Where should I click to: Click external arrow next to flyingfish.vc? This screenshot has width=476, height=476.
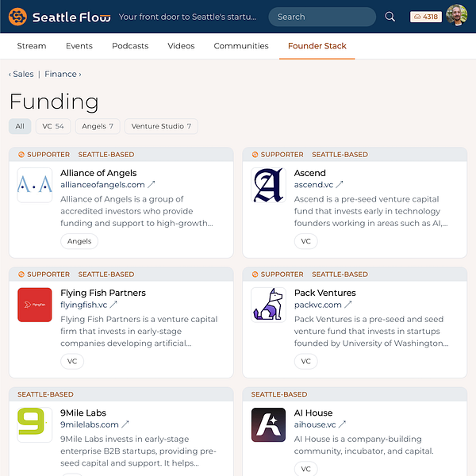(113, 304)
